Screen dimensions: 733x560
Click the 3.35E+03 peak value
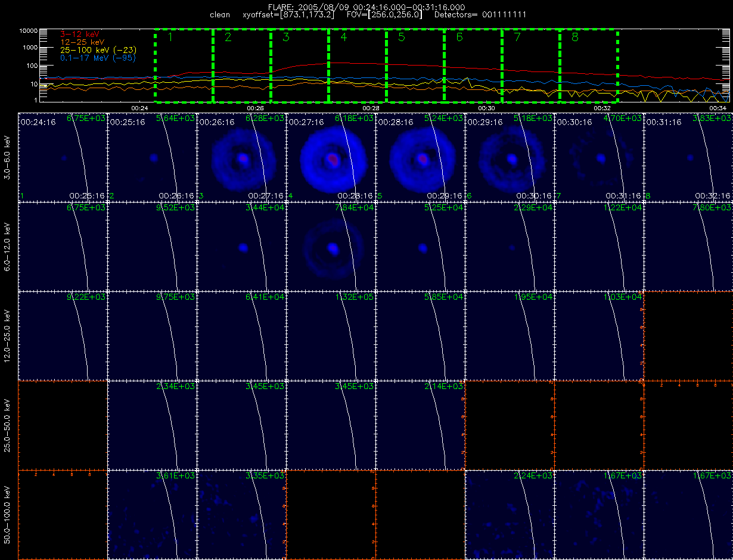265,476
